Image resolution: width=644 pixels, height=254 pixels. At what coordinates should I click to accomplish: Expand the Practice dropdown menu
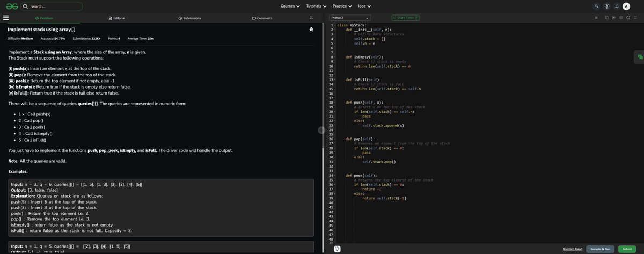[x=342, y=6]
